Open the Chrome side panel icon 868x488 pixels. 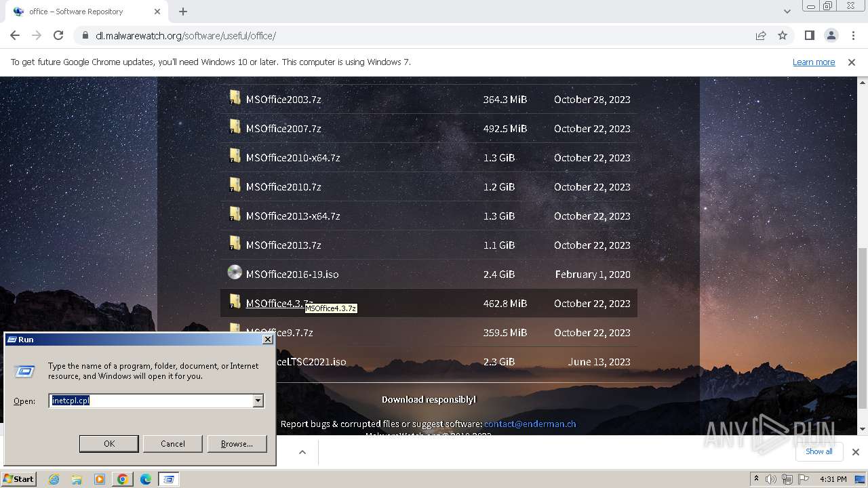coord(809,35)
